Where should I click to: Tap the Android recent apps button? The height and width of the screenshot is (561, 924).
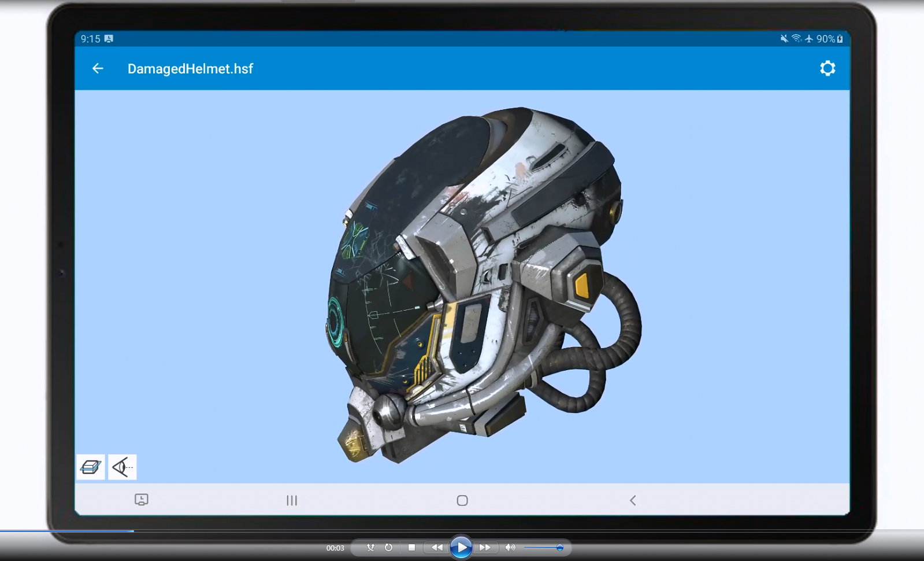[292, 500]
